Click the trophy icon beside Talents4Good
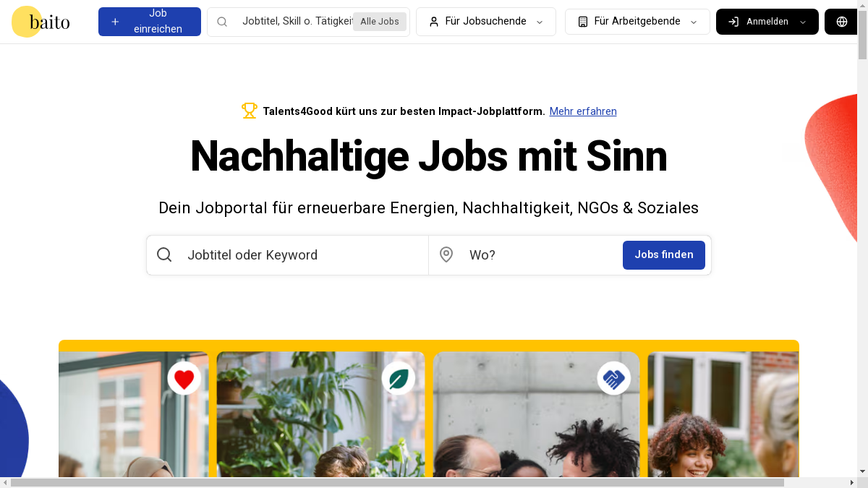This screenshot has width=868, height=488. tap(250, 111)
